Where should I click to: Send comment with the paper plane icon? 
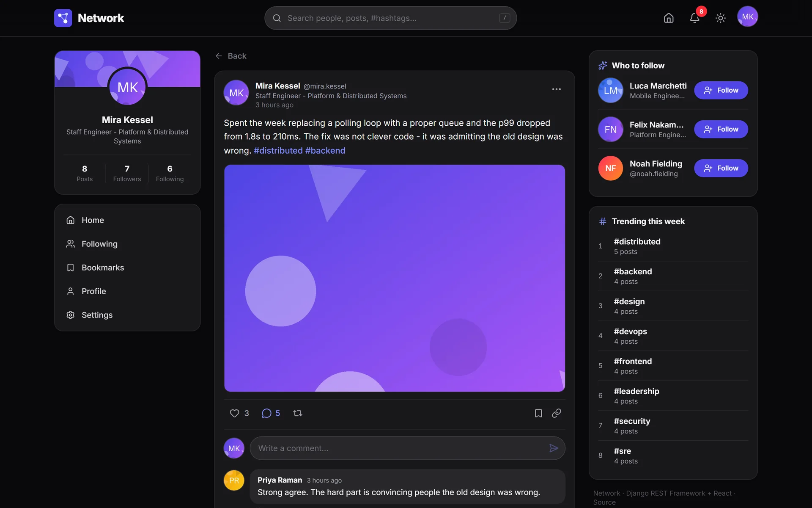point(554,448)
